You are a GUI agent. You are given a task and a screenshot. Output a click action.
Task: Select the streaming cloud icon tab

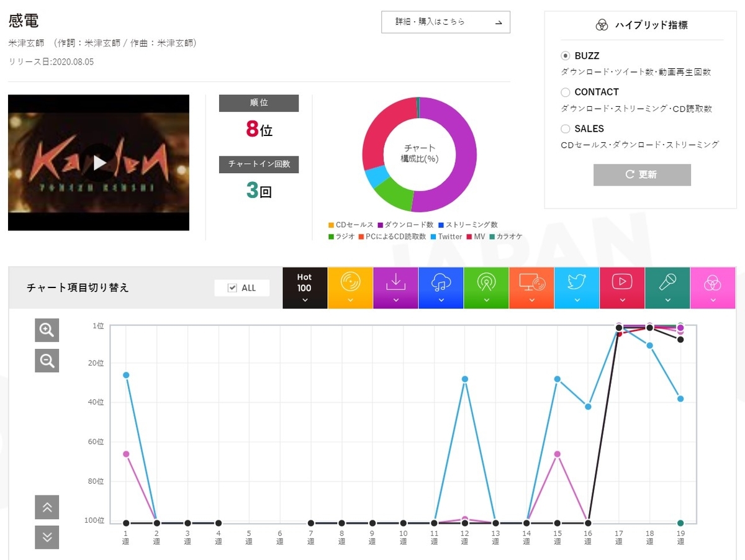coord(441,288)
